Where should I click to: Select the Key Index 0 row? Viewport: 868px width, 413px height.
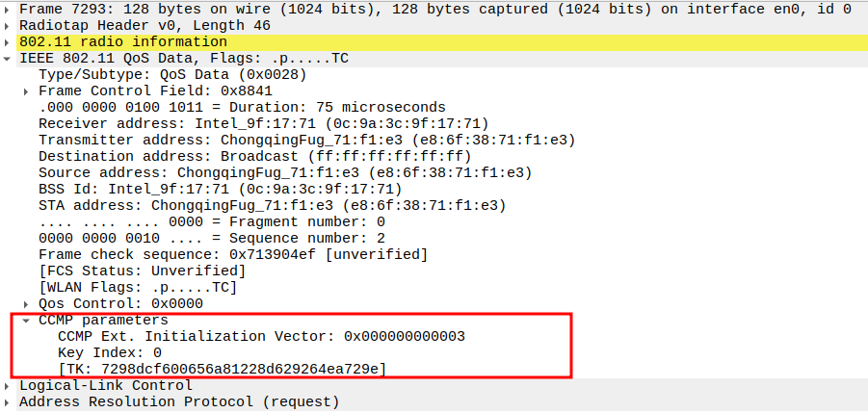[x=110, y=353]
